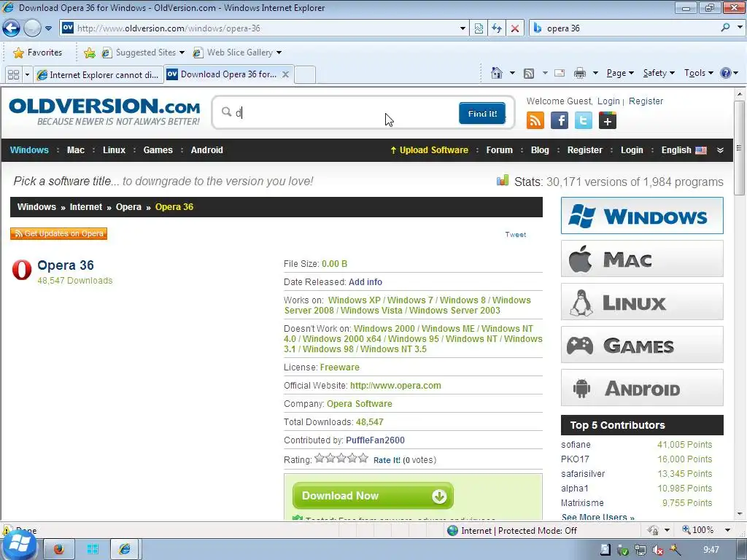The image size is (747, 560).
Task: Click the network tray icon
Action: pyautogui.click(x=640, y=550)
